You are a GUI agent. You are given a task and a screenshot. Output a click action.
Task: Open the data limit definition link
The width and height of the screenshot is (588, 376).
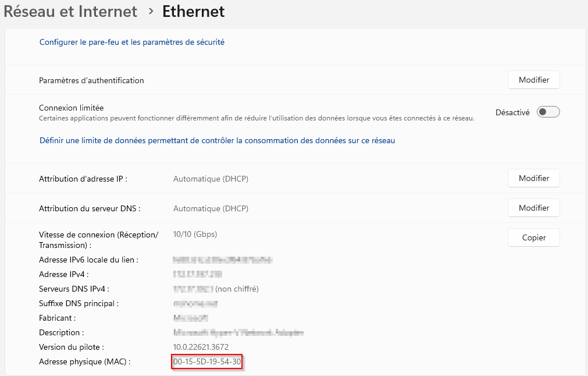coord(217,140)
